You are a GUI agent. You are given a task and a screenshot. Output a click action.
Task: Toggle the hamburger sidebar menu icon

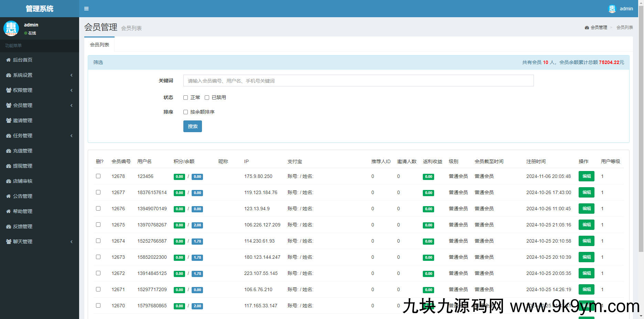86,9
